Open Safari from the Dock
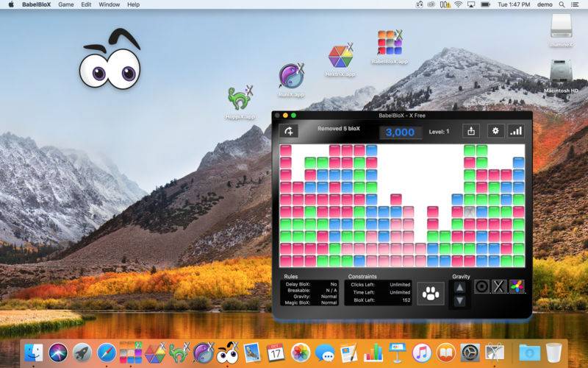Viewport: 588px width, 368px height. tap(107, 353)
